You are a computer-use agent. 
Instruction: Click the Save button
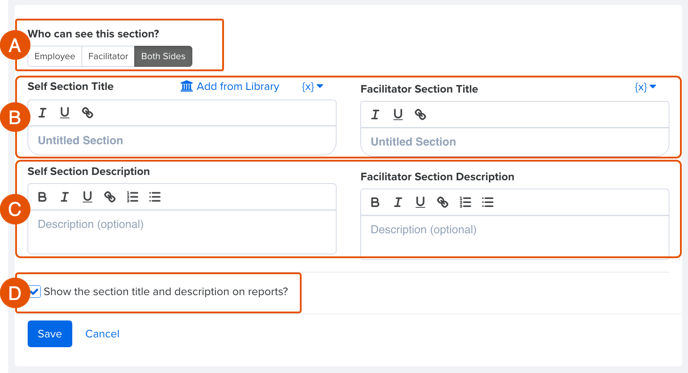point(50,334)
